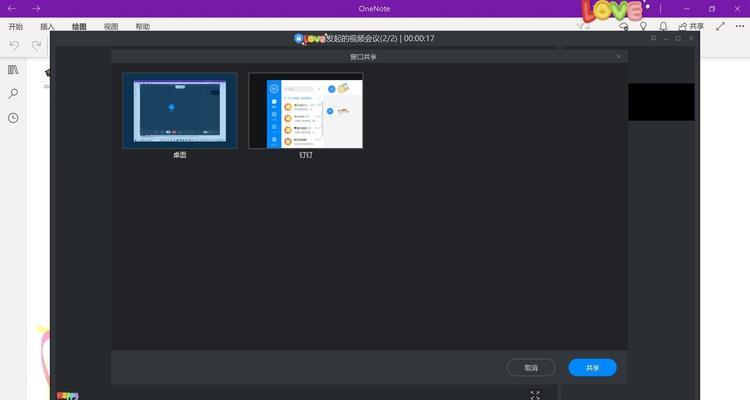Switch to the 绘图 tab in OneNote
The image size is (750, 400).
click(79, 26)
